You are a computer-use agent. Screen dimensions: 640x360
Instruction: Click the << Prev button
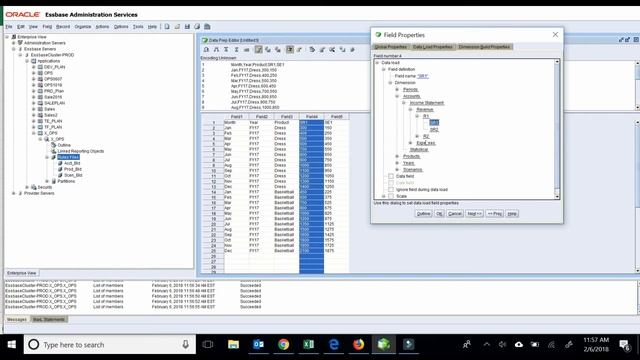495,214
